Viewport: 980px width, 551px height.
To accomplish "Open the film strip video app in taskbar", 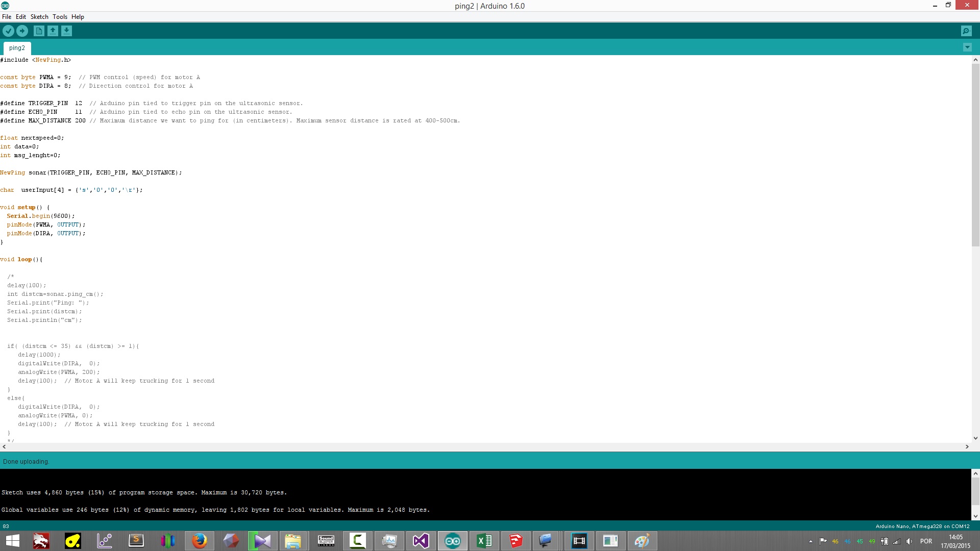I will (579, 541).
